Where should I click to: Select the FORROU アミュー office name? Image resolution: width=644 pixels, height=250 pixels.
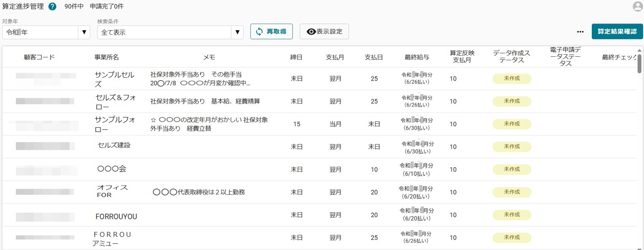(x=112, y=239)
